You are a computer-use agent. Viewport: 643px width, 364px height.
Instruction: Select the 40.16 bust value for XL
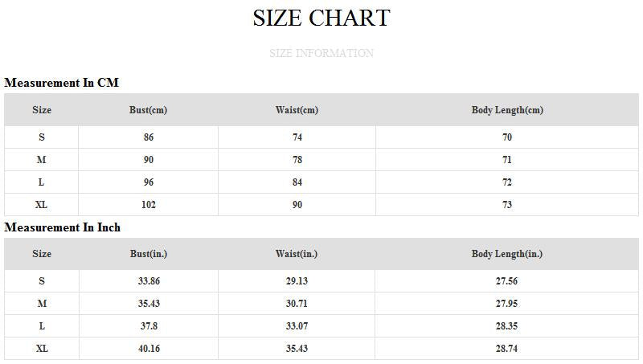point(148,349)
